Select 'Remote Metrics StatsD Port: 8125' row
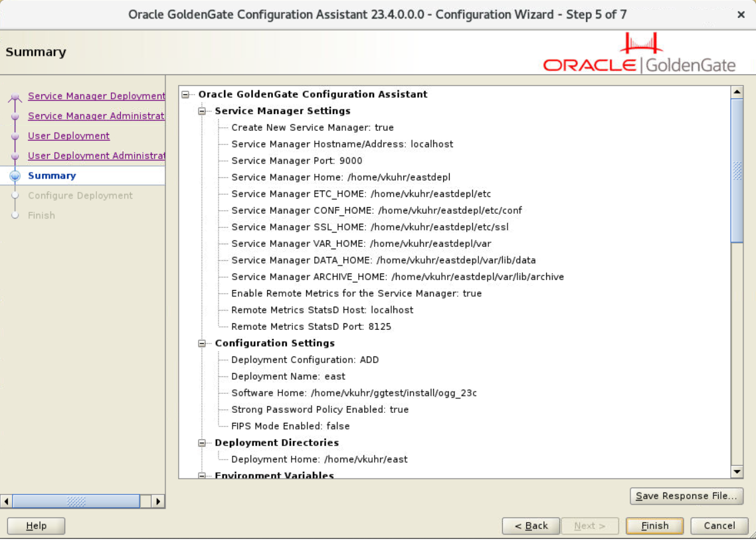 [x=311, y=327]
